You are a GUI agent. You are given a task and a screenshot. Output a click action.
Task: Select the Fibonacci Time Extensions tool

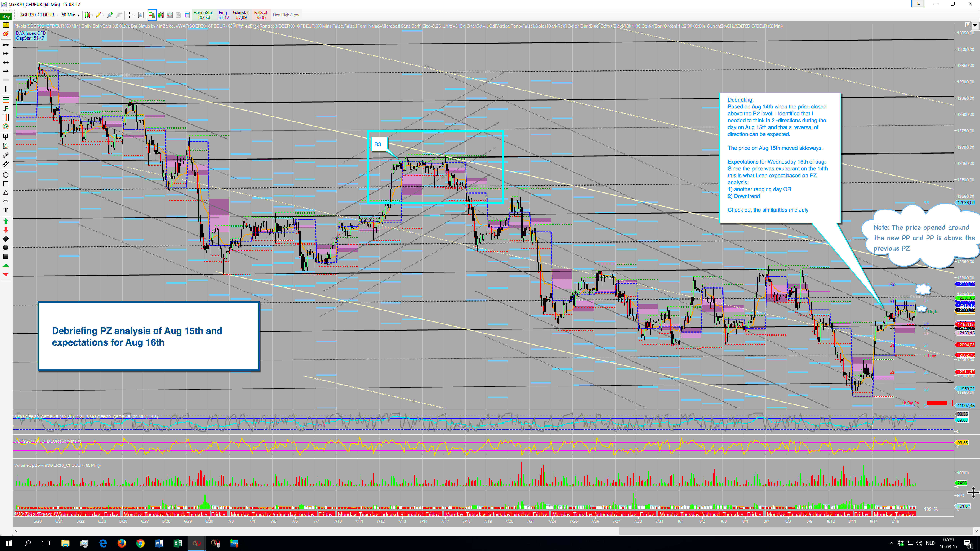click(6, 117)
